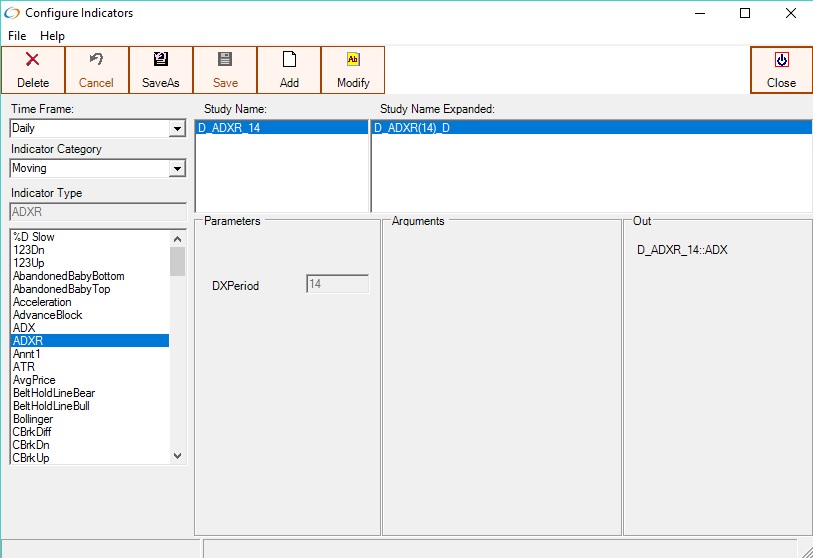Open the File menu

click(17, 36)
